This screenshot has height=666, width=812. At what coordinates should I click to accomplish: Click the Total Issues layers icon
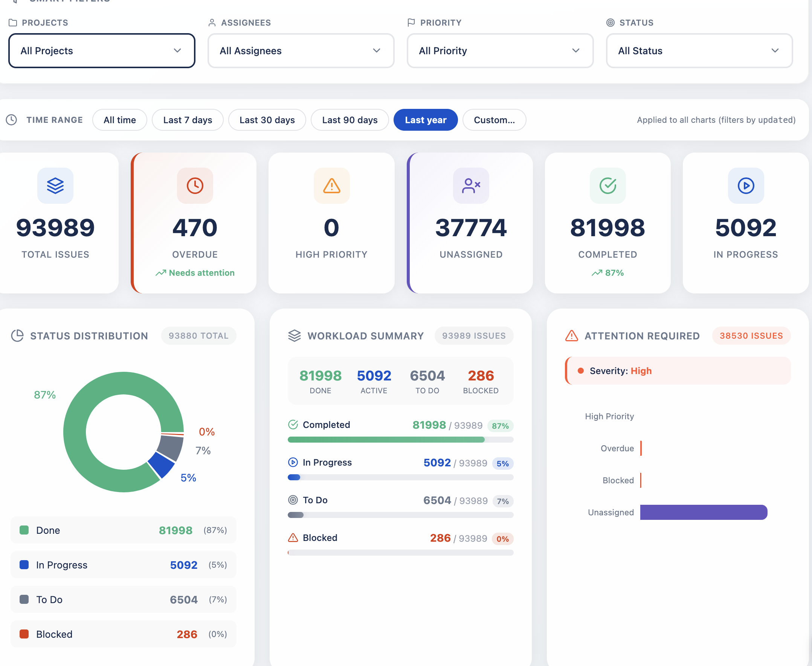[x=55, y=186]
